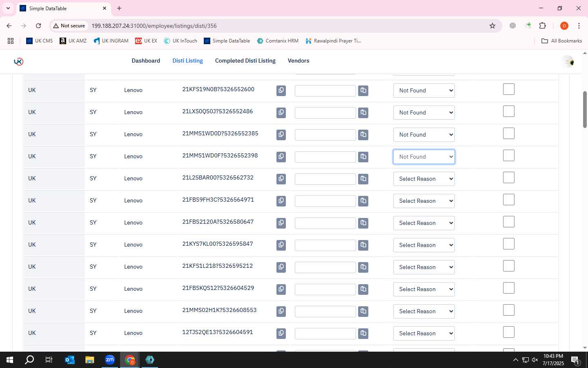Open the Disti Listing menu item
This screenshot has height=368, width=588.
(187, 61)
